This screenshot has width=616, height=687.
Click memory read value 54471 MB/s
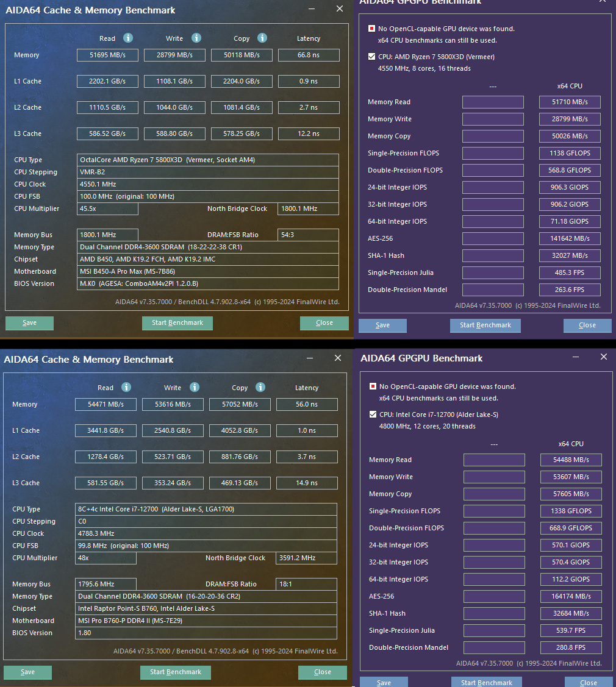click(x=106, y=404)
